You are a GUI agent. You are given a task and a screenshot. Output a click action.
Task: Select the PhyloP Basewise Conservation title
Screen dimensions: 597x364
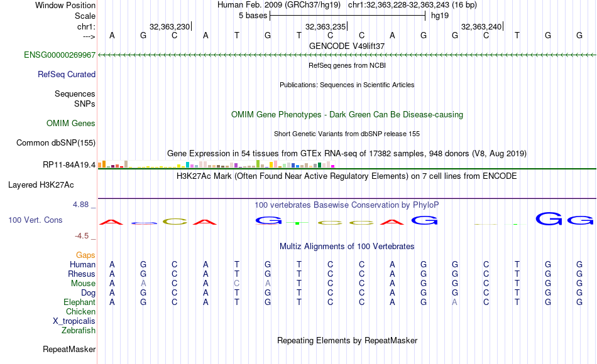pos(347,205)
